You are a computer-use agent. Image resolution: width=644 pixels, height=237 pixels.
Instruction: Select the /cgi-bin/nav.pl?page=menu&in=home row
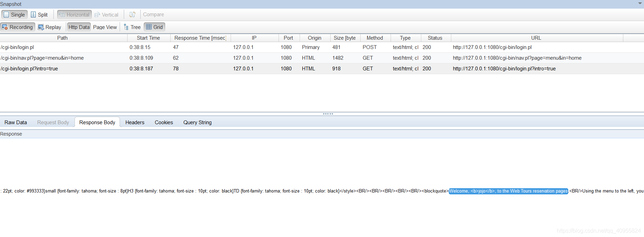coord(322,58)
